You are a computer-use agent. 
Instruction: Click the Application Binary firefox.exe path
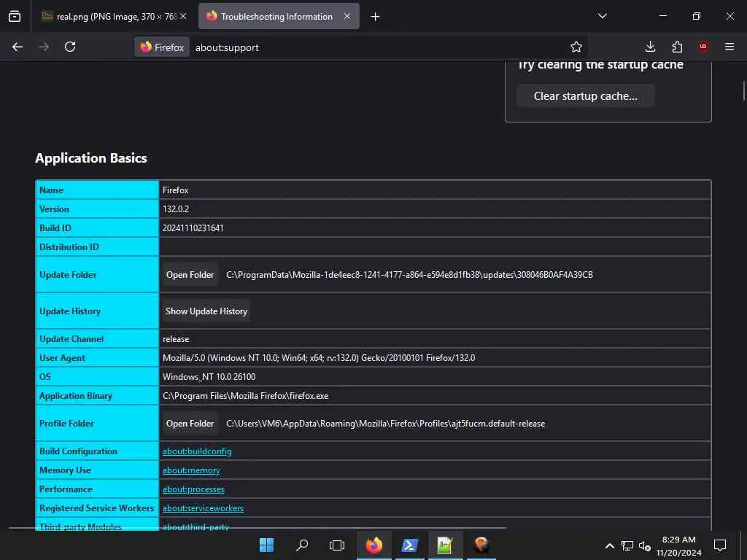[x=245, y=396]
